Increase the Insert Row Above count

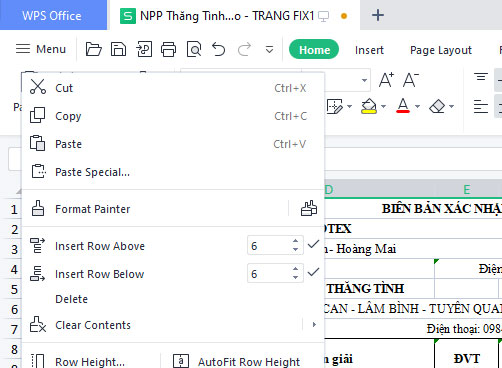(295, 241)
